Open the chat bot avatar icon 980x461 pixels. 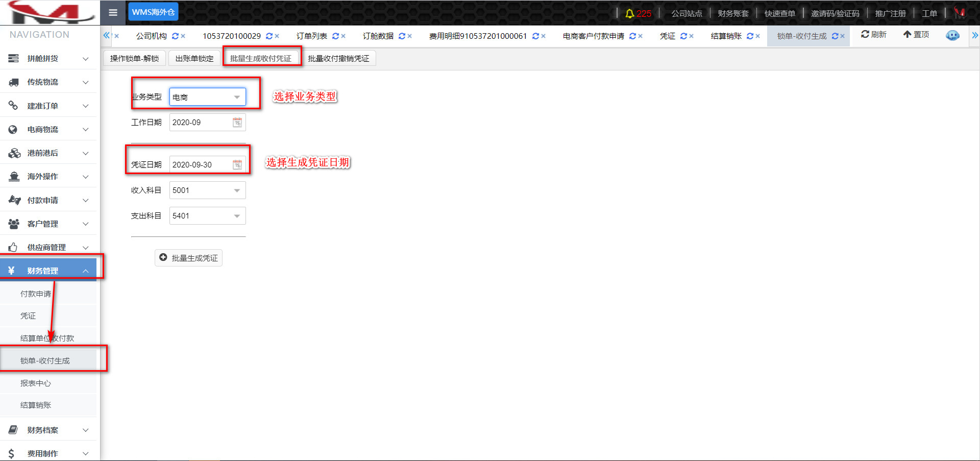(x=952, y=35)
